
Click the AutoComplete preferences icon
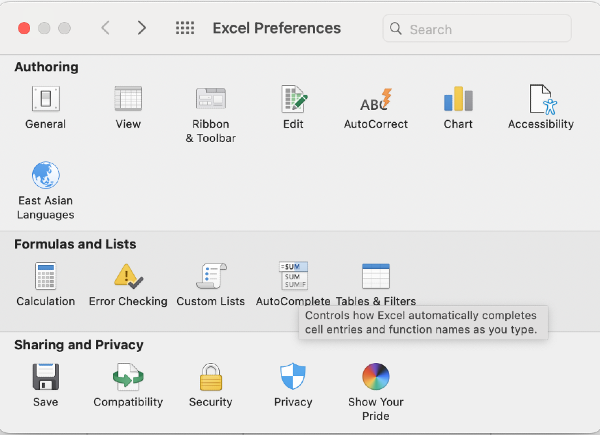click(x=293, y=277)
